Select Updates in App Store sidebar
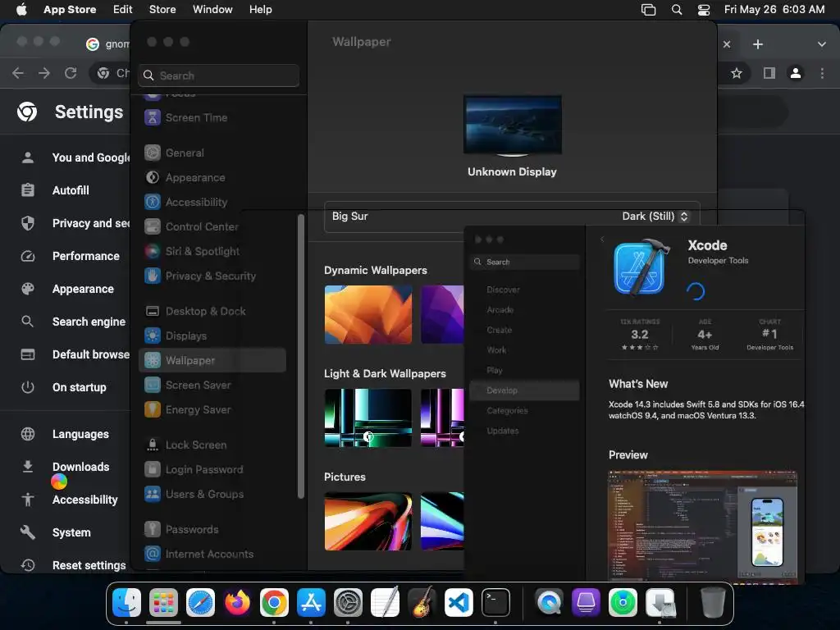 tap(524, 431)
